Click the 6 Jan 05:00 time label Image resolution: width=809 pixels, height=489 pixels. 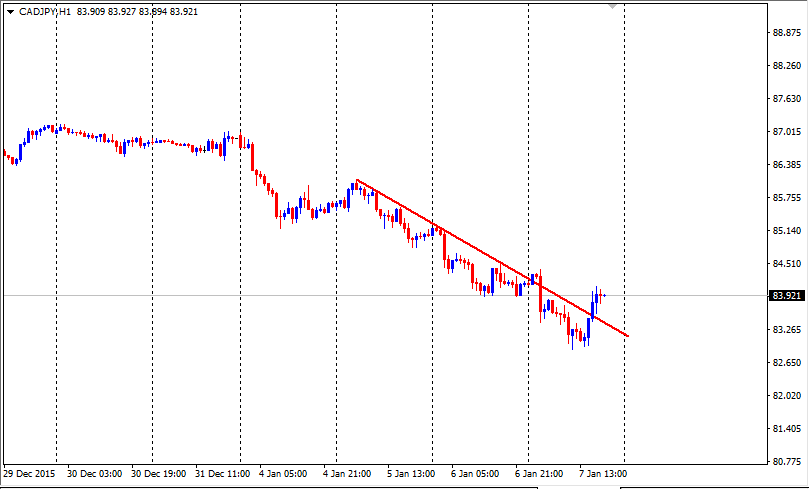[475, 474]
